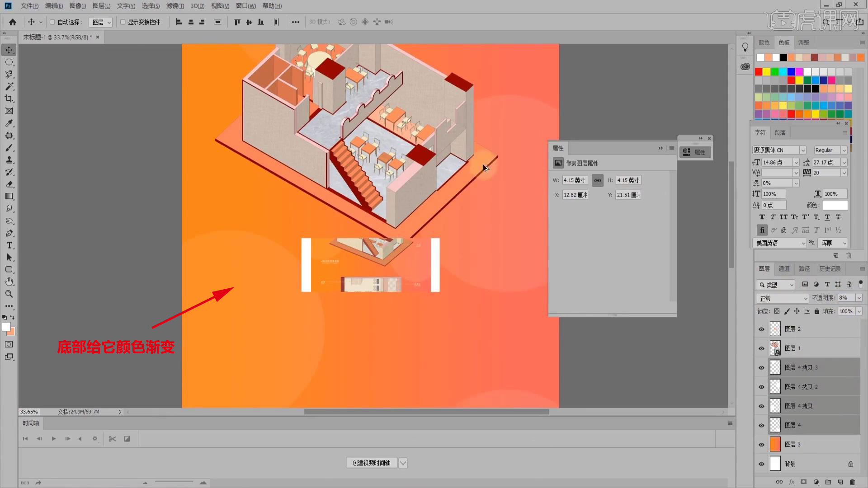The width and height of the screenshot is (868, 488).
Task: Click the add layer mask icon
Action: click(803, 482)
